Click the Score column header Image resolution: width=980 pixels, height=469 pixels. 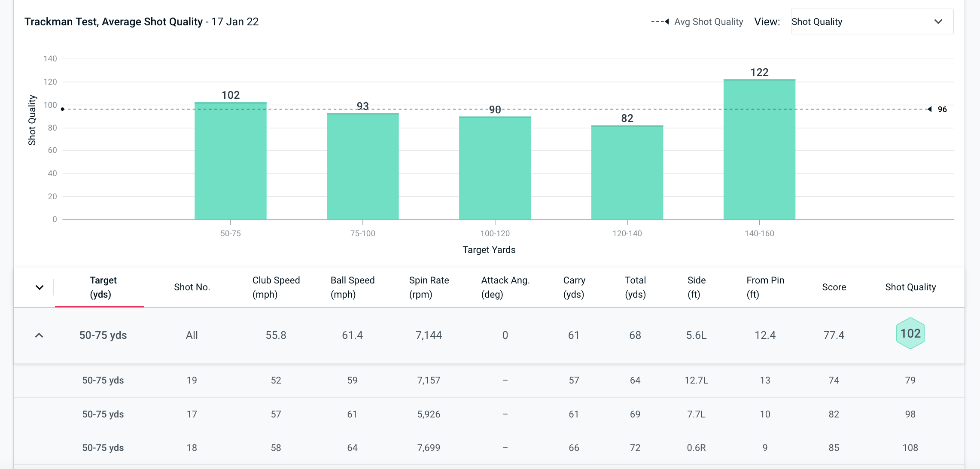[834, 287]
